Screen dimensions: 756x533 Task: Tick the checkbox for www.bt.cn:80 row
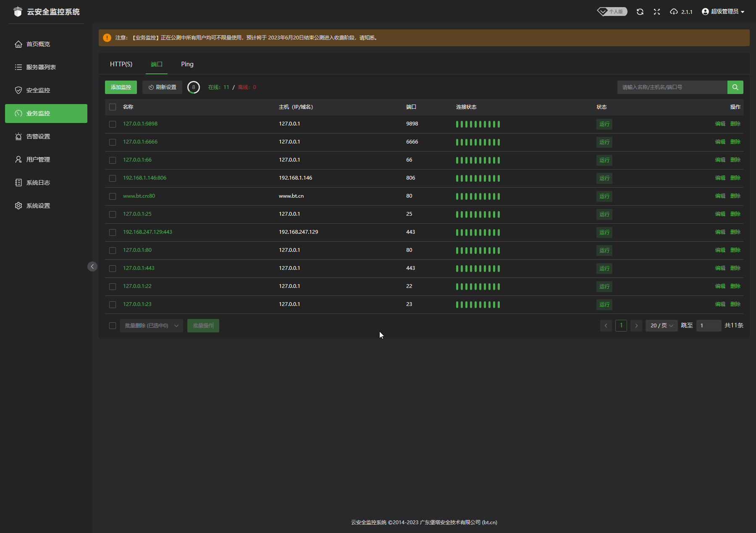click(x=113, y=196)
